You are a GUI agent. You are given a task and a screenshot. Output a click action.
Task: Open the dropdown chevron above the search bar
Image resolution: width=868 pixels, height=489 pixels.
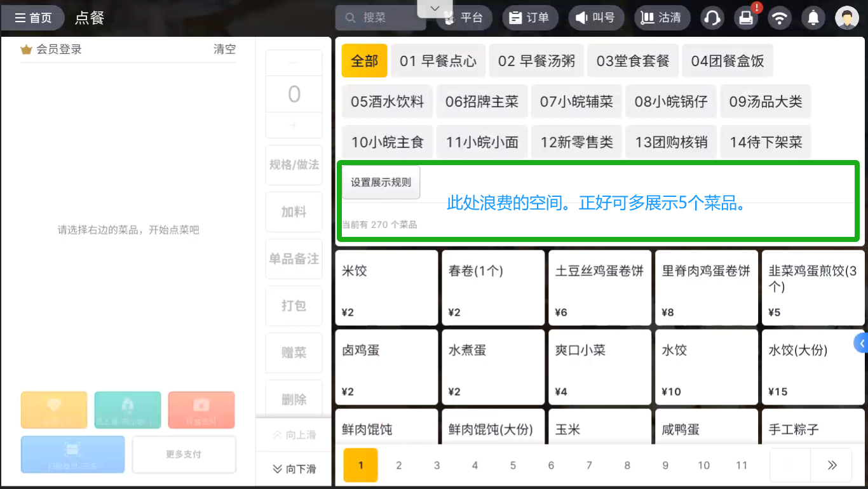click(x=435, y=8)
